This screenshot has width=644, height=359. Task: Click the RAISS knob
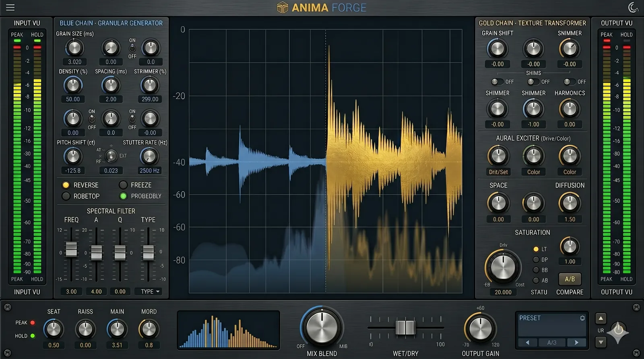click(85, 329)
